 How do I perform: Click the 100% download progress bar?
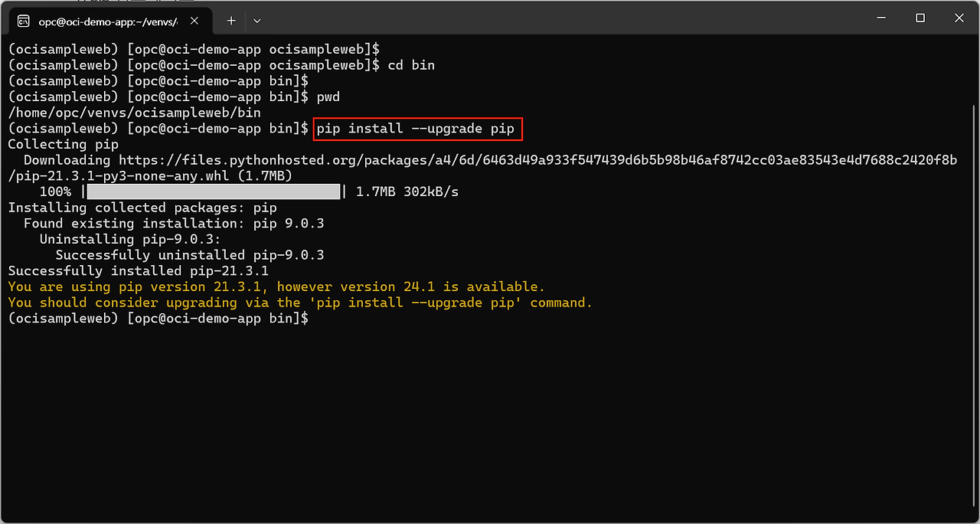213,192
